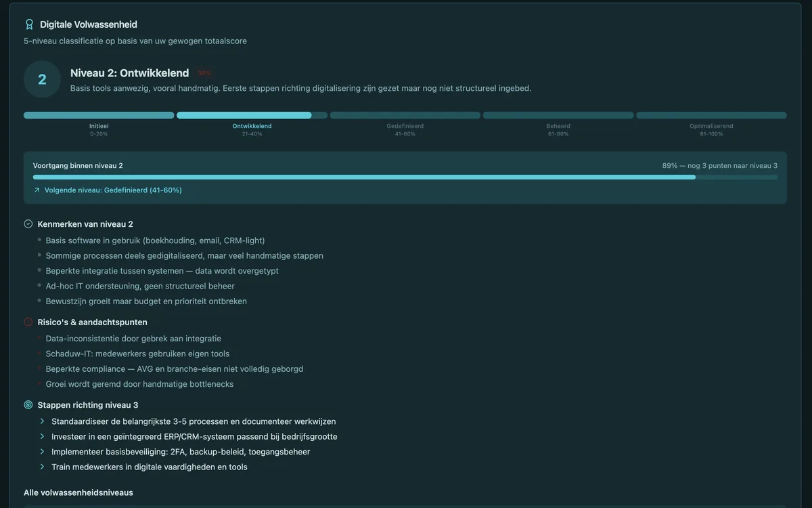
Task: Click 'Train medewerkers in digitale vaardigheden' step
Action: (150, 467)
